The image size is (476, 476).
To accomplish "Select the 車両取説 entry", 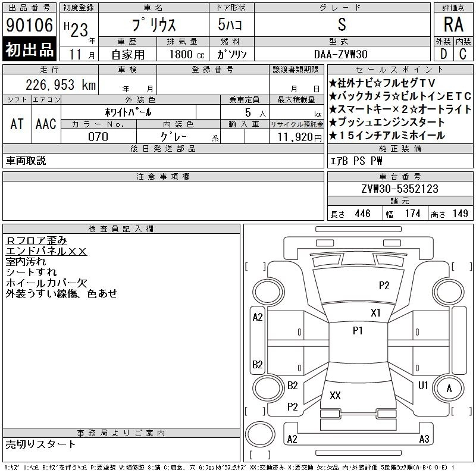I will click(26, 160).
